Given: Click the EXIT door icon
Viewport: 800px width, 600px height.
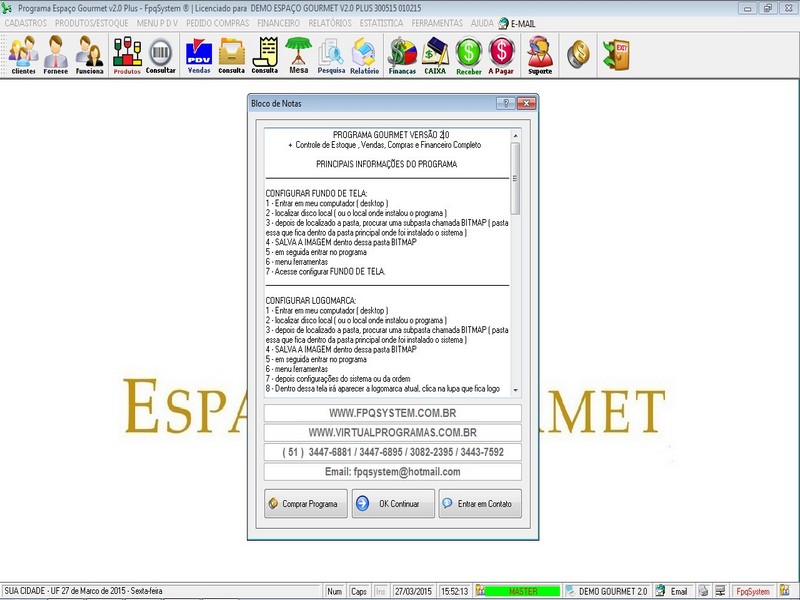Looking at the screenshot, I should pyautogui.click(x=616, y=55).
